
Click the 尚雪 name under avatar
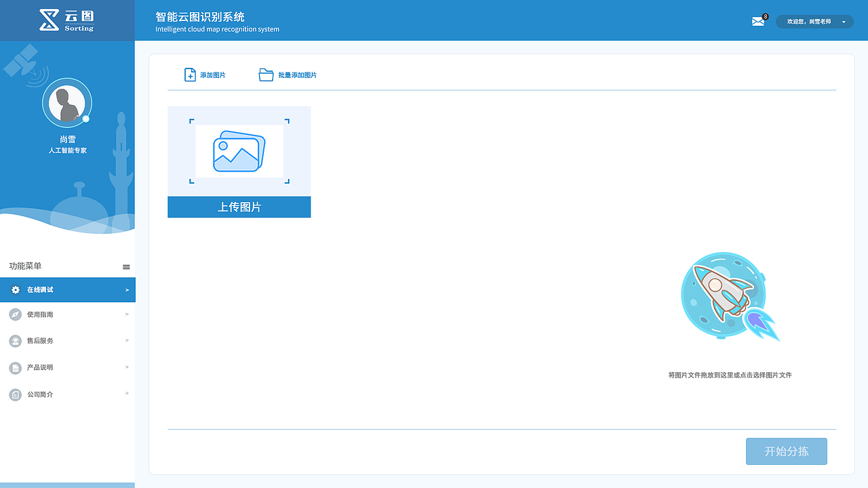(67, 140)
